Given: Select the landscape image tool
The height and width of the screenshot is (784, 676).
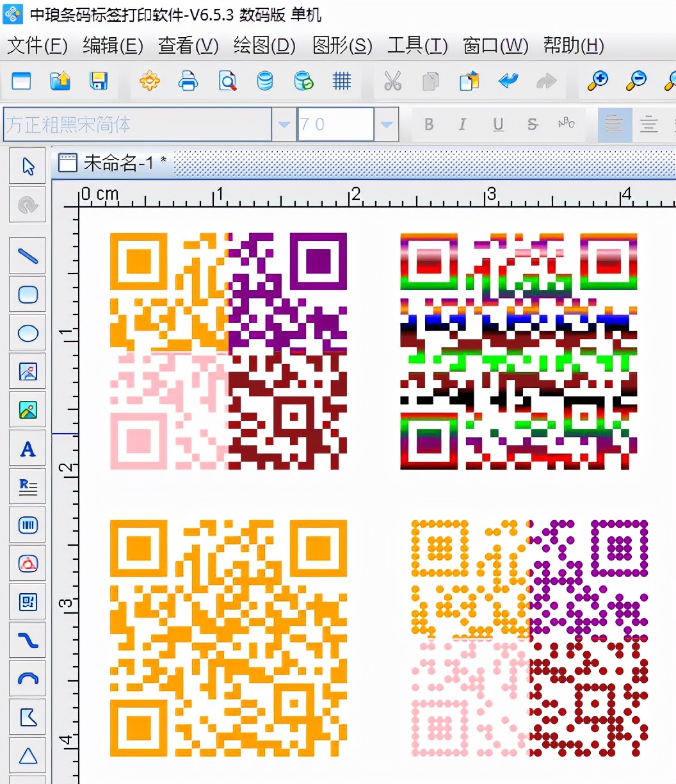Looking at the screenshot, I should pyautogui.click(x=28, y=410).
